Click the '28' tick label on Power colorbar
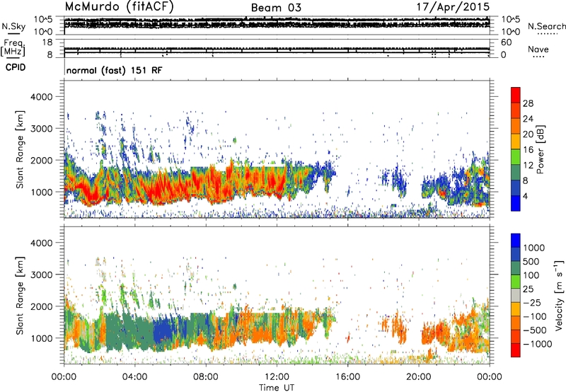This screenshot has width=566, height=392. pos(528,103)
